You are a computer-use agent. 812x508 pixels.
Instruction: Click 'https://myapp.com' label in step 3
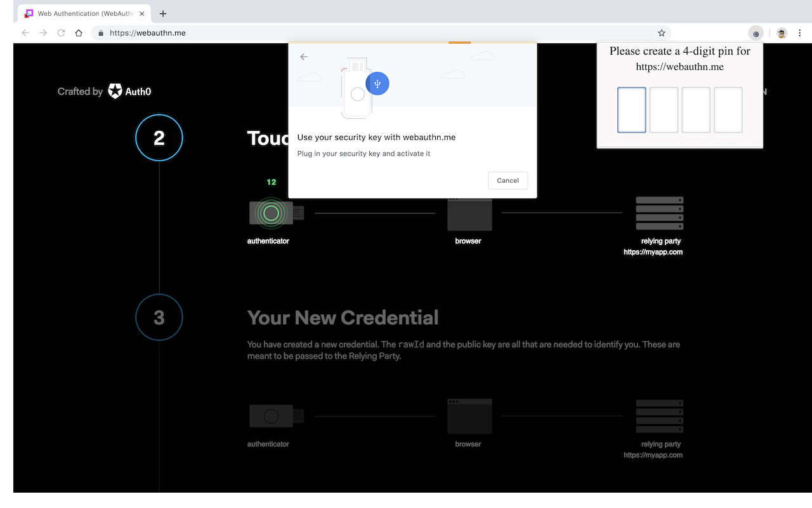653,455
